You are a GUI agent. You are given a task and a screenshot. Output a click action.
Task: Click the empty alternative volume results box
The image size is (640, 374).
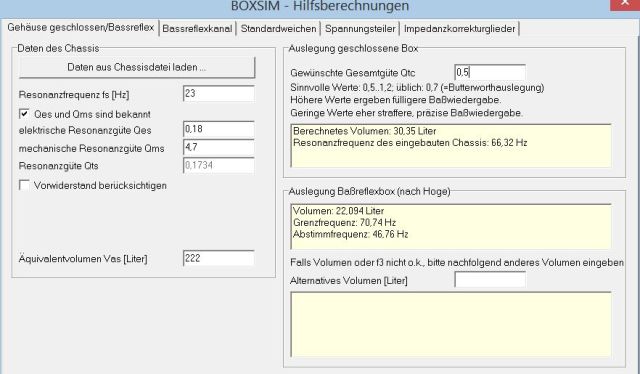(451, 324)
